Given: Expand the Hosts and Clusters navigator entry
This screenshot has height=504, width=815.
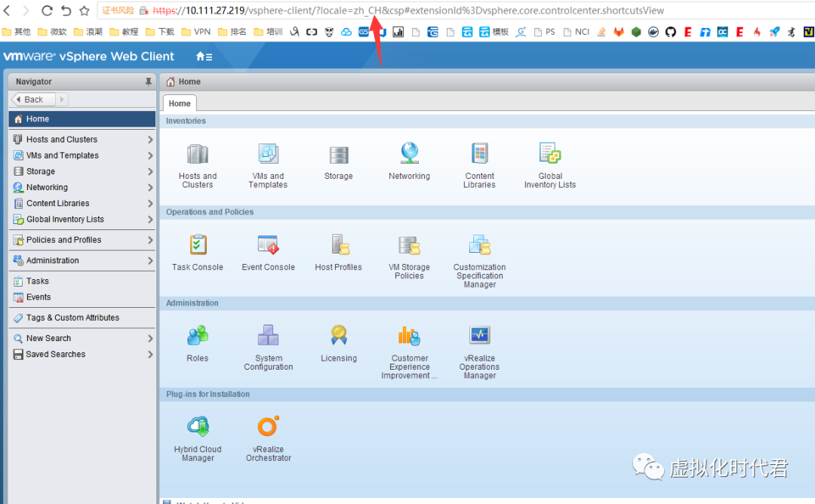Looking at the screenshot, I should (x=150, y=139).
